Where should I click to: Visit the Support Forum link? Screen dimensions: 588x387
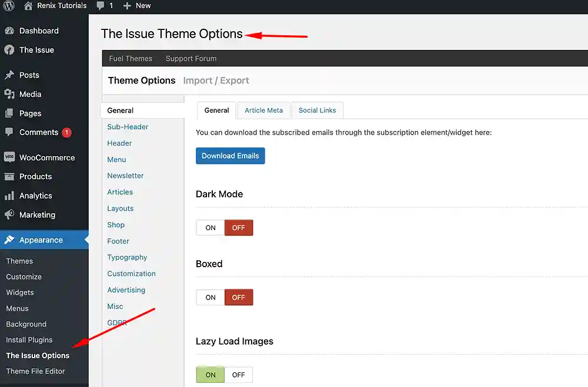[191, 59]
